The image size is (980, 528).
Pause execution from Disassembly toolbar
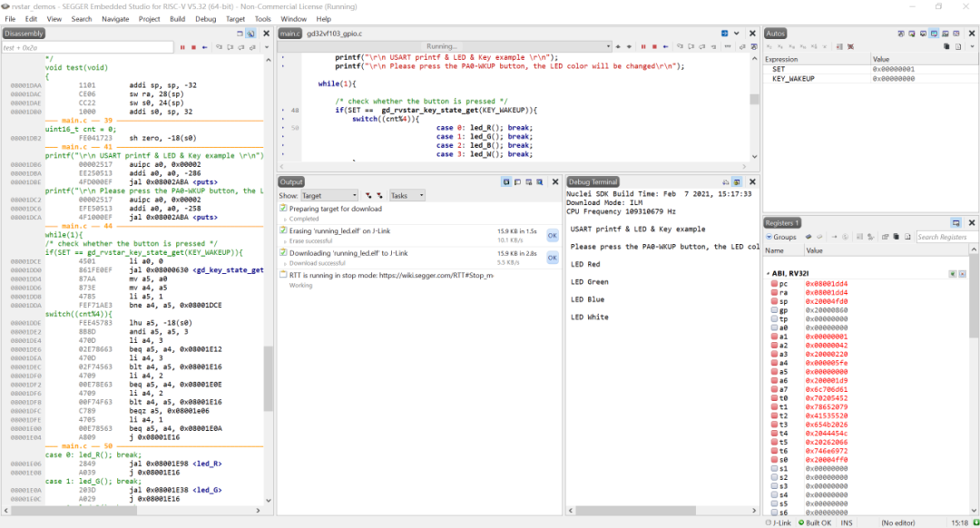click(x=182, y=47)
